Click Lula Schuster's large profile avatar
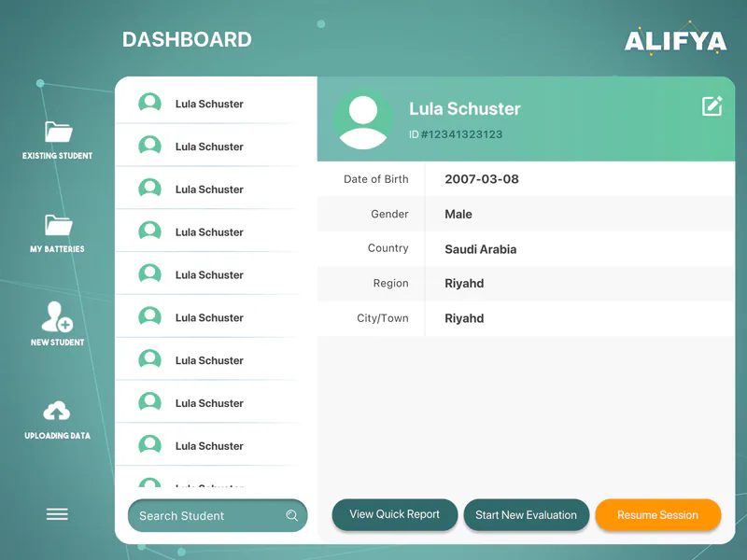The width and height of the screenshot is (747, 560). click(x=363, y=120)
